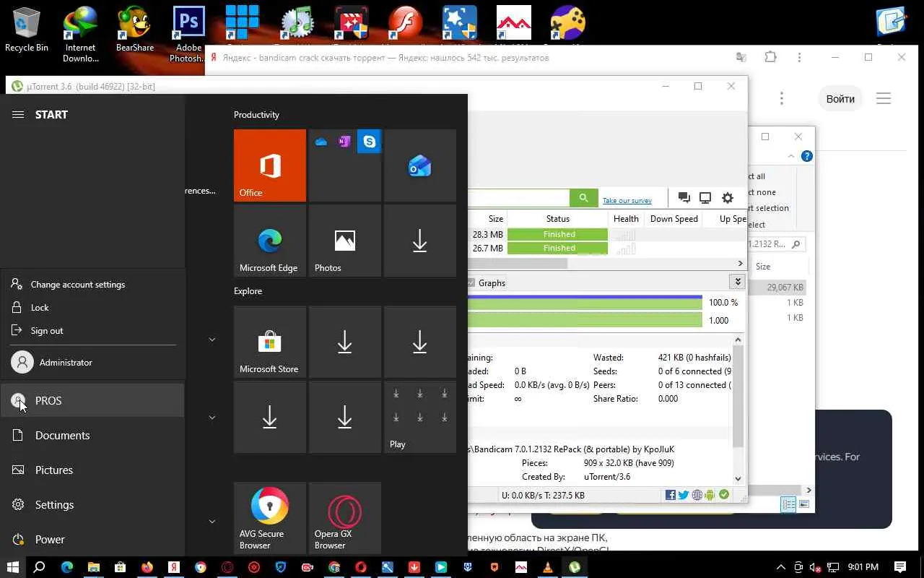The image size is (924, 578).
Task: Launch AVG Secure Browser tile
Action: pyautogui.click(x=270, y=518)
